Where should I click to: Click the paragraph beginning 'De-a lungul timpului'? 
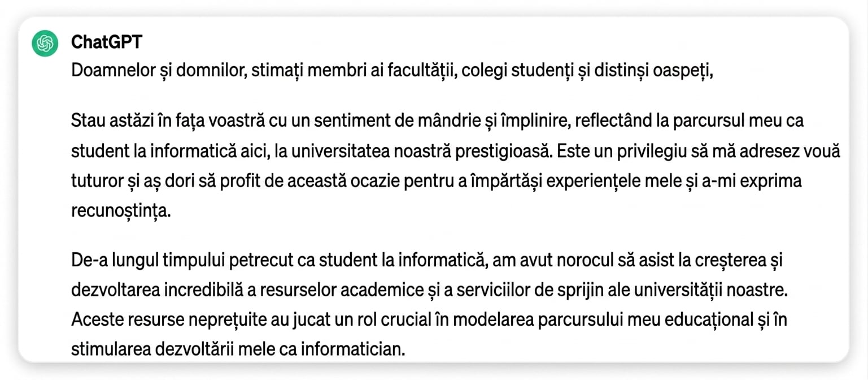pyautogui.click(x=430, y=304)
